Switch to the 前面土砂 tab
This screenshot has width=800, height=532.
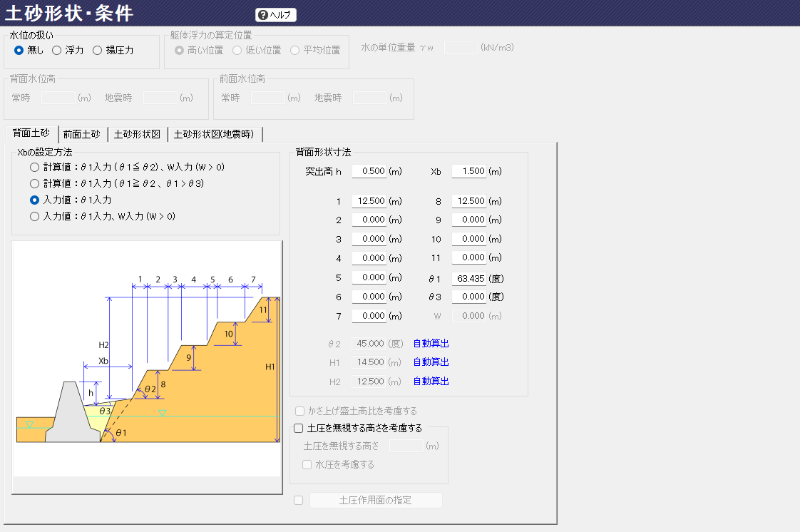[x=82, y=134]
